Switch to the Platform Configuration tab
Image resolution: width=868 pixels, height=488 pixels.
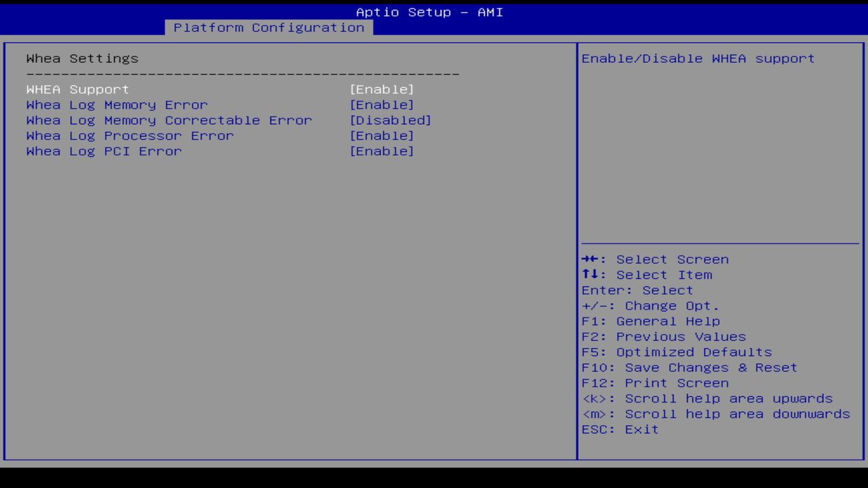pos(269,28)
